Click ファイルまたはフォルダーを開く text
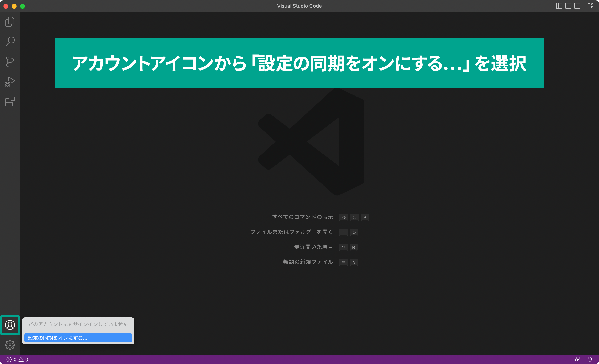Viewport: 599px width, 364px height. [291, 232]
